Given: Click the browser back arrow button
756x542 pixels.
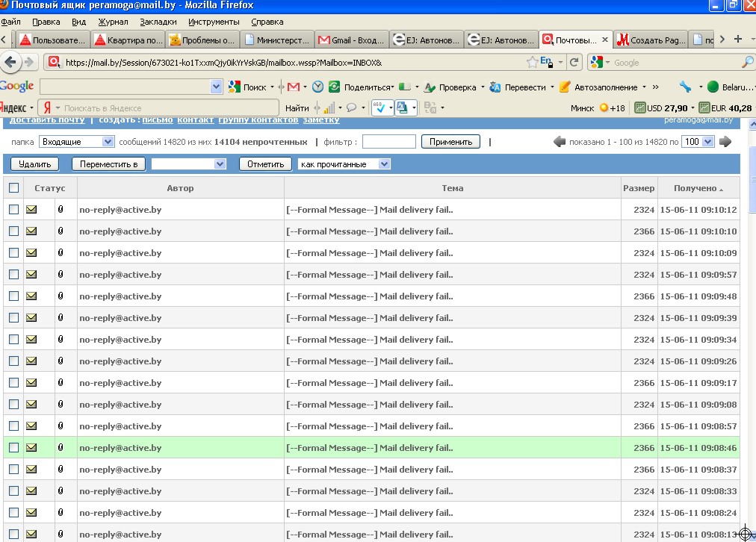Looking at the screenshot, I should (x=11, y=62).
